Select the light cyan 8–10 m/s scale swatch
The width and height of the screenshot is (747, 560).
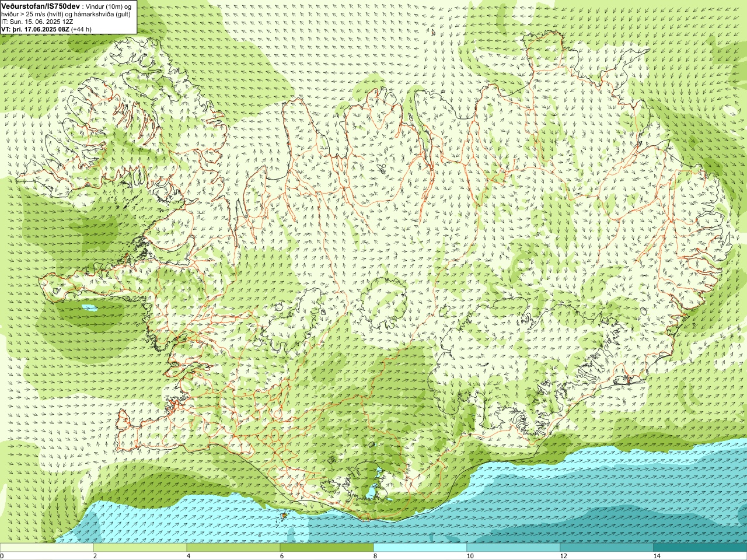(x=420, y=548)
